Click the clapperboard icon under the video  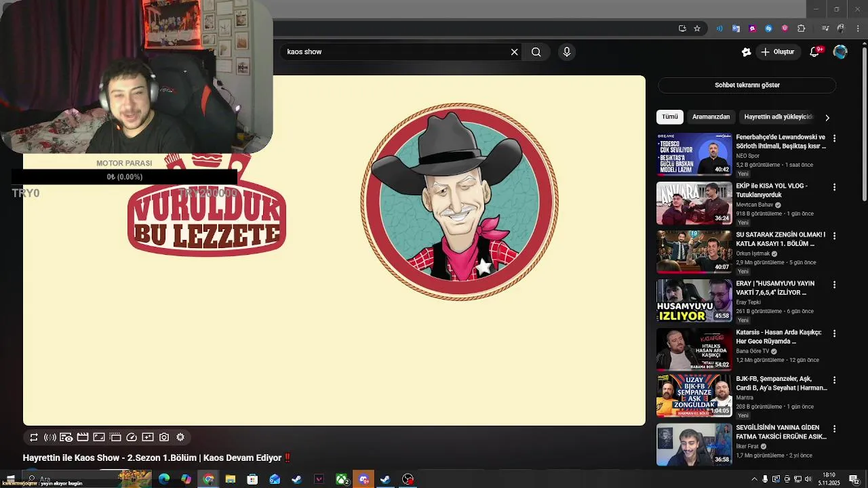(82, 437)
